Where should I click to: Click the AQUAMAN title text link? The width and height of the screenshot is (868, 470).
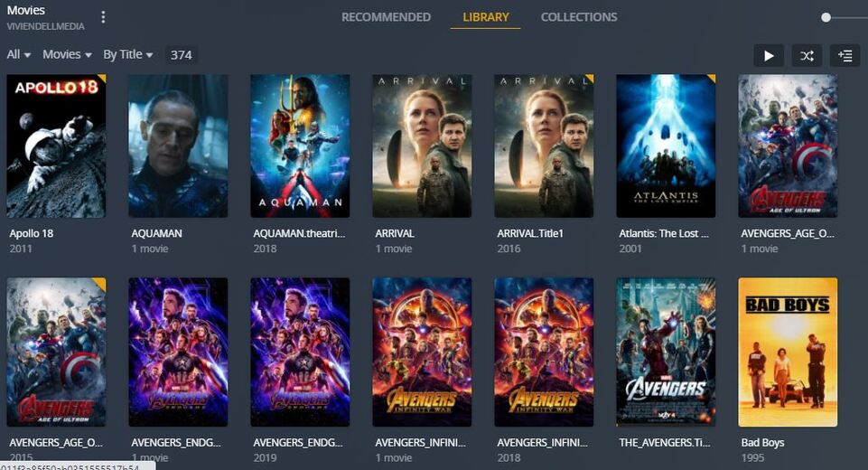(156, 233)
